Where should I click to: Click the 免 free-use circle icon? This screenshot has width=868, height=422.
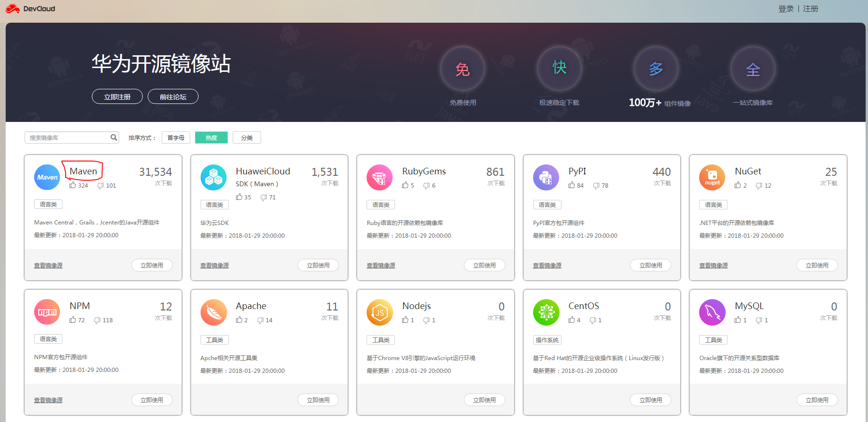click(x=462, y=69)
